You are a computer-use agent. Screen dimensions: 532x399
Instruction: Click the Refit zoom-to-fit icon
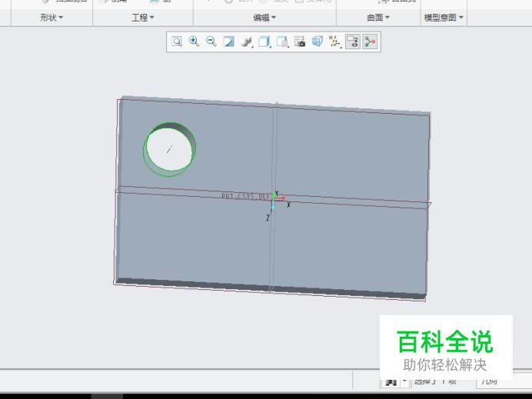pyautogui.click(x=177, y=42)
